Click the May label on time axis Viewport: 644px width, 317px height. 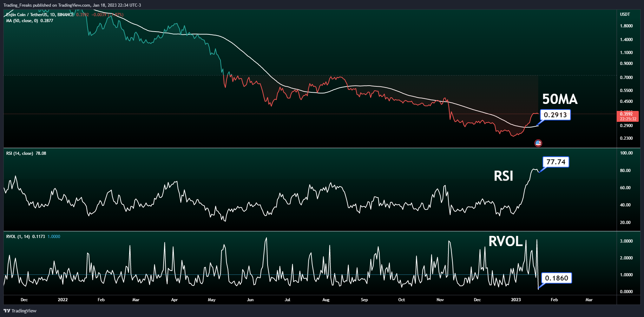212,300
